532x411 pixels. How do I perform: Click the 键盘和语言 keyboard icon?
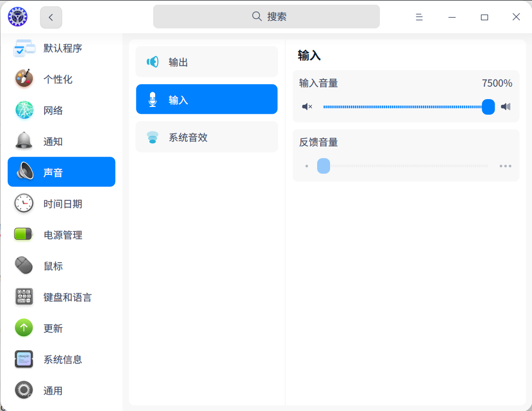click(24, 296)
